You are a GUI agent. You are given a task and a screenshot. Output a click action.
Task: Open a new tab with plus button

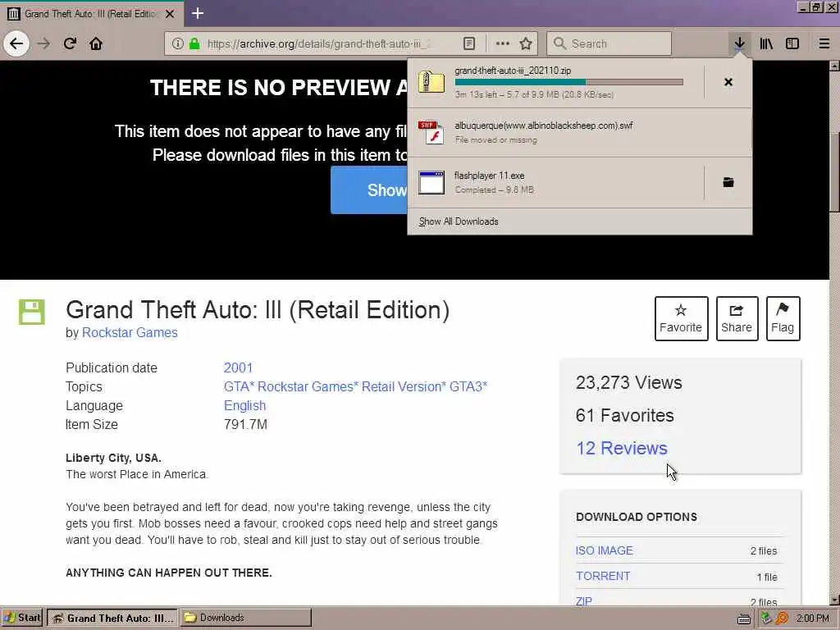click(197, 13)
